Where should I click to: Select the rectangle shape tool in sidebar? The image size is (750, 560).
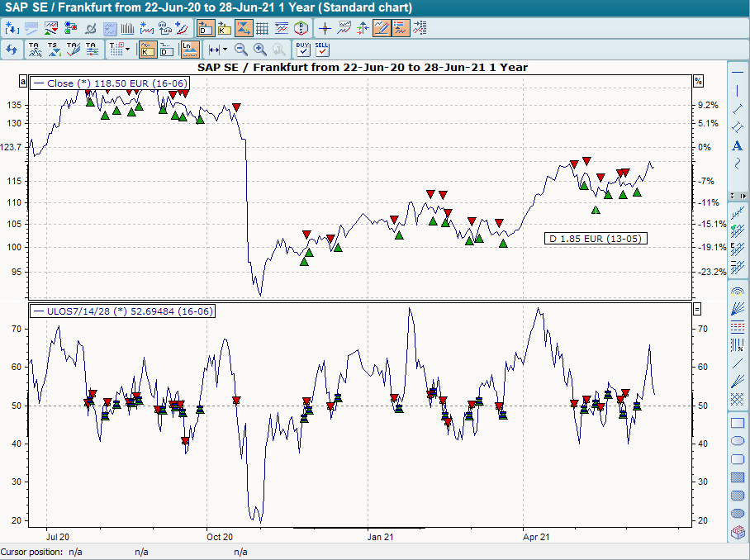(738, 423)
